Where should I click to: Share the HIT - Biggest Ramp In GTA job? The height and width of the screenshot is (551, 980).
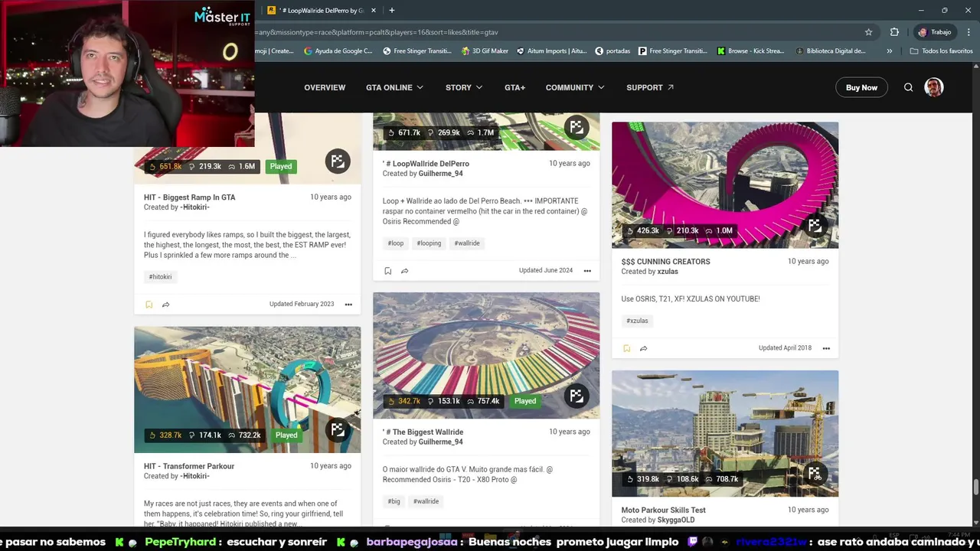tap(165, 305)
